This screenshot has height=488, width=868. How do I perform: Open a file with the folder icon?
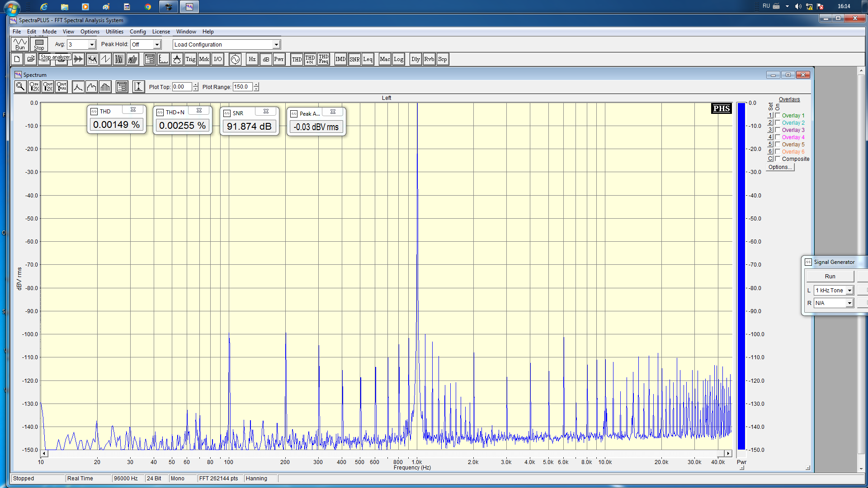(31, 59)
